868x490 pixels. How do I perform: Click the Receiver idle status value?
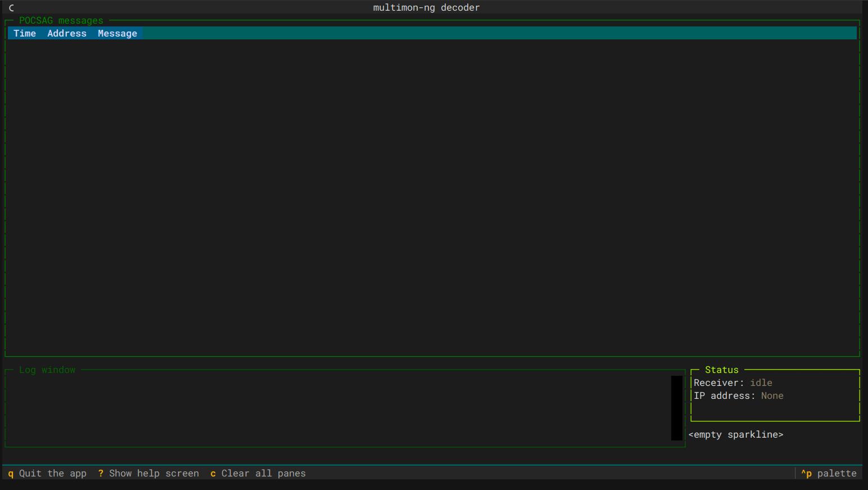click(761, 383)
